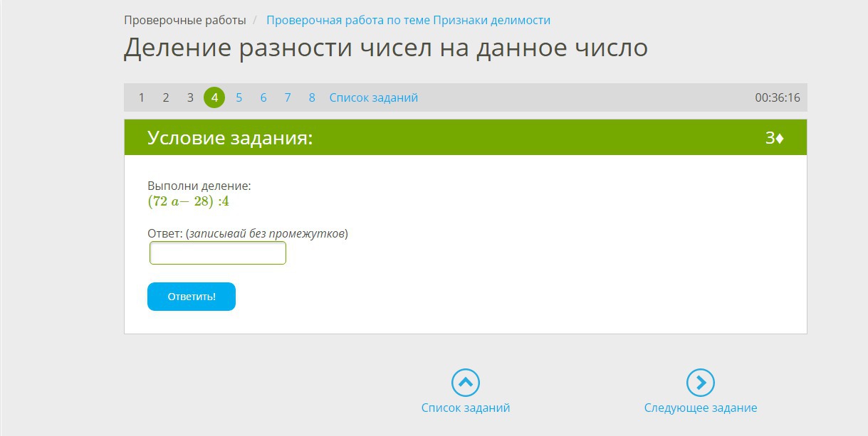Select the current task 4 green circle
The image size is (868, 436).
pyautogui.click(x=214, y=97)
